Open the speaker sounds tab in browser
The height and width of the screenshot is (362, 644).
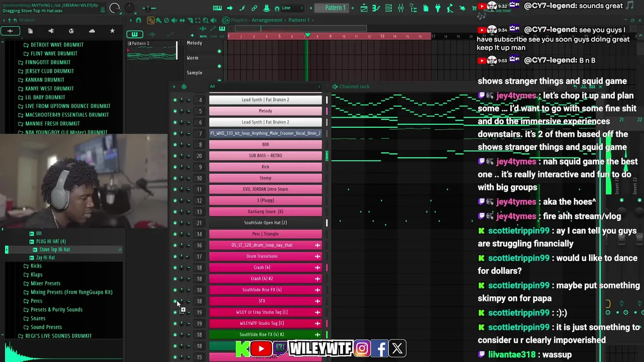[x=51, y=31]
